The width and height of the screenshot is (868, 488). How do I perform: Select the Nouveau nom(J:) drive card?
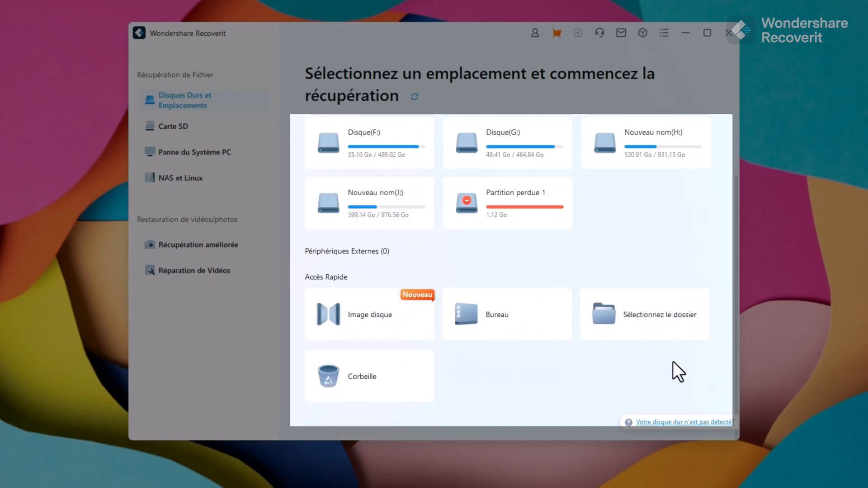[369, 203]
